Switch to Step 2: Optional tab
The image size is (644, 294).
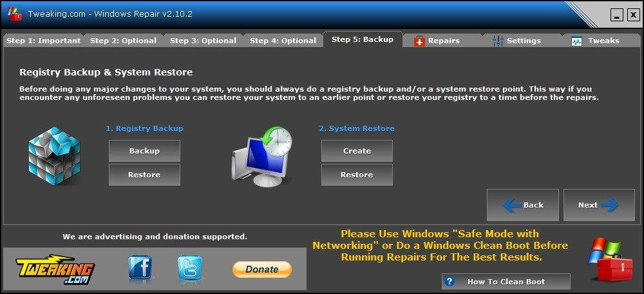point(123,41)
